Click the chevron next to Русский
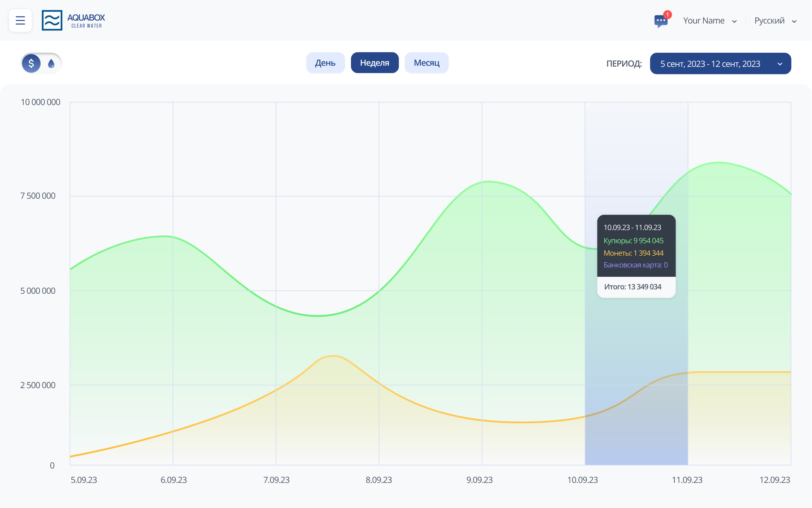The image size is (812, 508). [x=794, y=21]
